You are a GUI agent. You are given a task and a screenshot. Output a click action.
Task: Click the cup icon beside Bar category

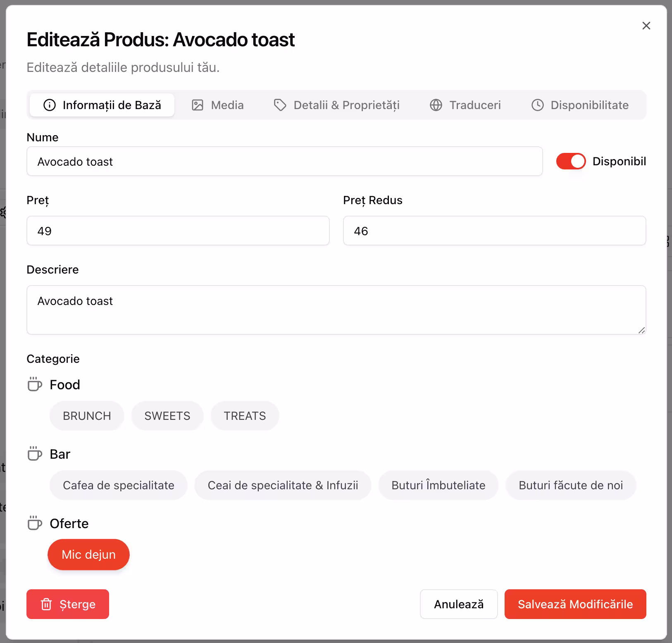point(35,453)
